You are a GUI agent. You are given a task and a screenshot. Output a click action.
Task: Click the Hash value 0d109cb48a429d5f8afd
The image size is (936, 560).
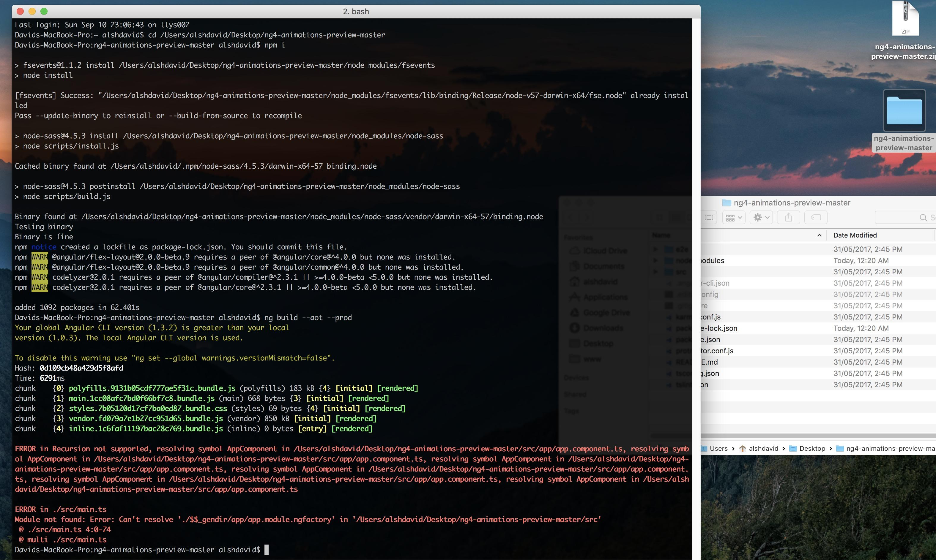pos(81,368)
